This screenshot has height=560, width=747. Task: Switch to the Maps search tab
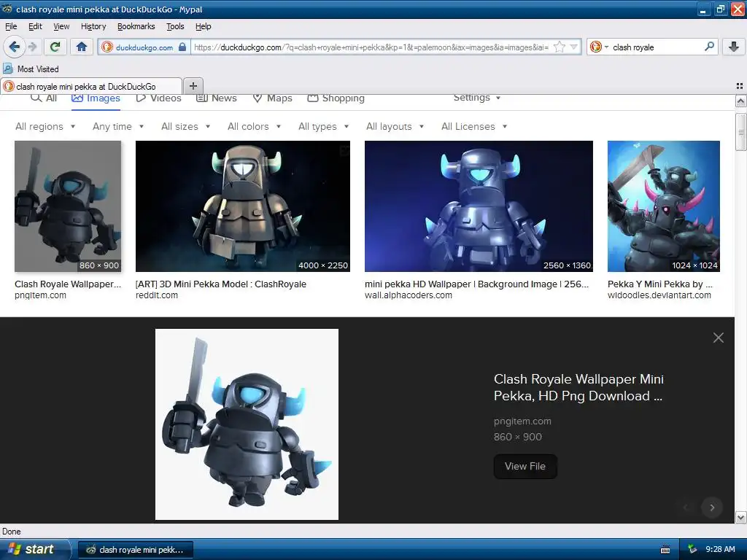(x=273, y=98)
